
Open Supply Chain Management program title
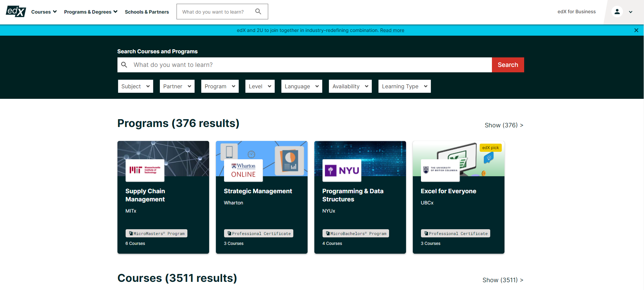[145, 195]
